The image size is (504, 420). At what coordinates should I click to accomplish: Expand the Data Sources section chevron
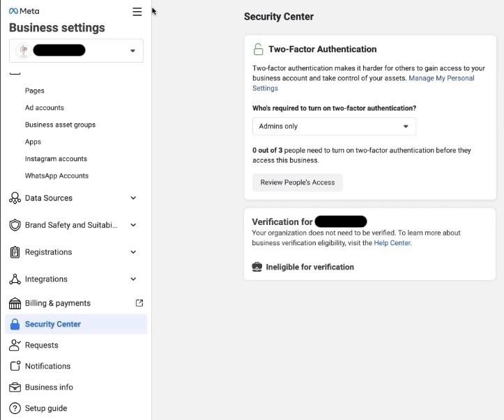click(x=133, y=199)
